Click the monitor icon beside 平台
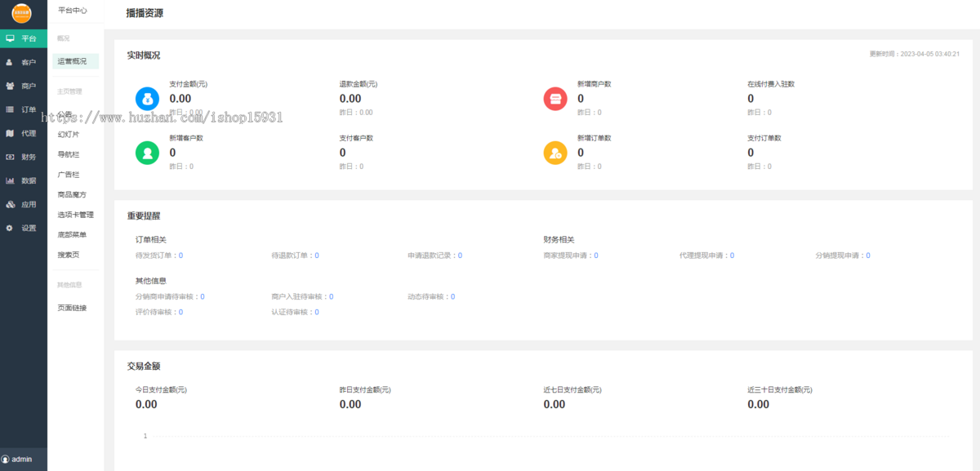 [x=10, y=38]
